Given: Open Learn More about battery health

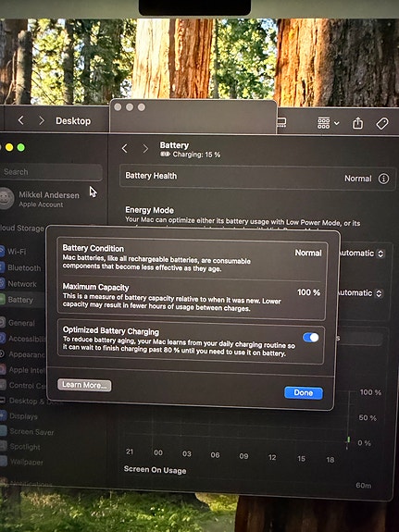Looking at the screenshot, I should (x=84, y=385).
